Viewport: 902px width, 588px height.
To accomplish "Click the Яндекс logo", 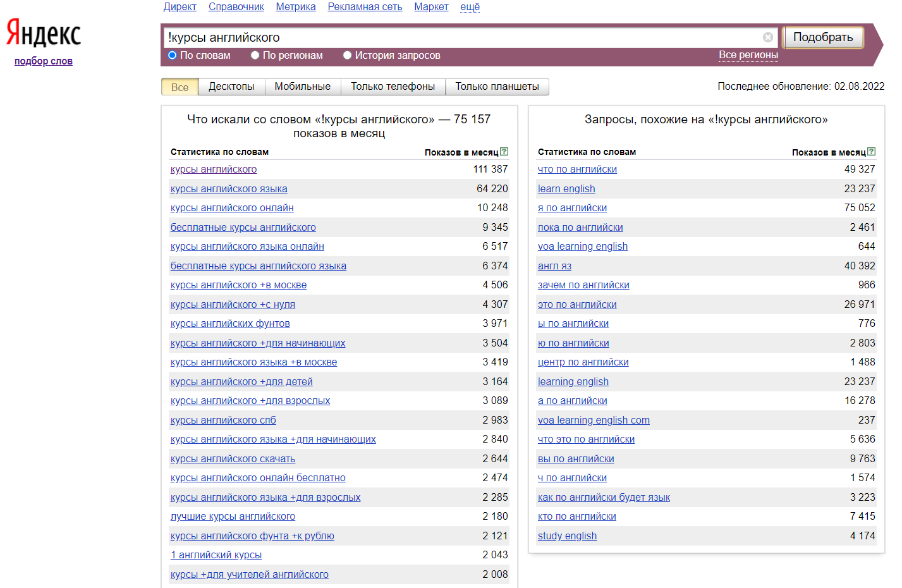I will point(44,33).
